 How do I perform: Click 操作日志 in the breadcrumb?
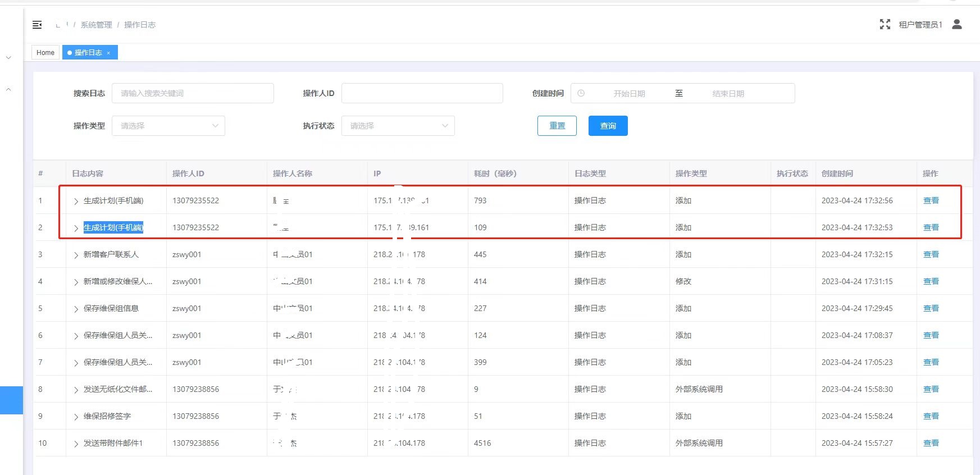[x=140, y=25]
